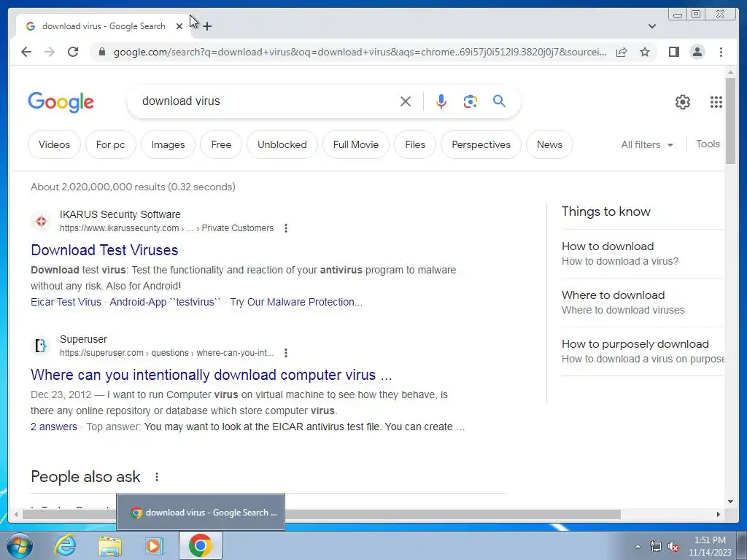Select the Videos filter chip

click(54, 144)
